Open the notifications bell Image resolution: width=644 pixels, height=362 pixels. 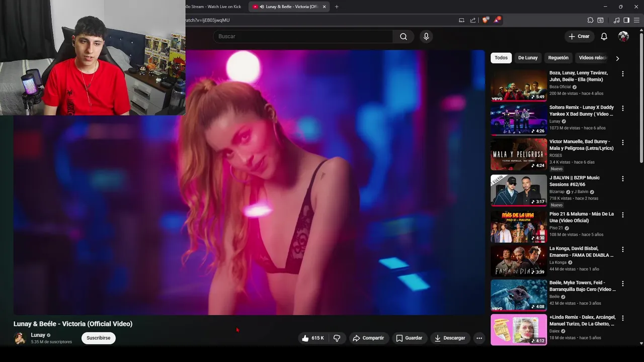tap(604, 36)
